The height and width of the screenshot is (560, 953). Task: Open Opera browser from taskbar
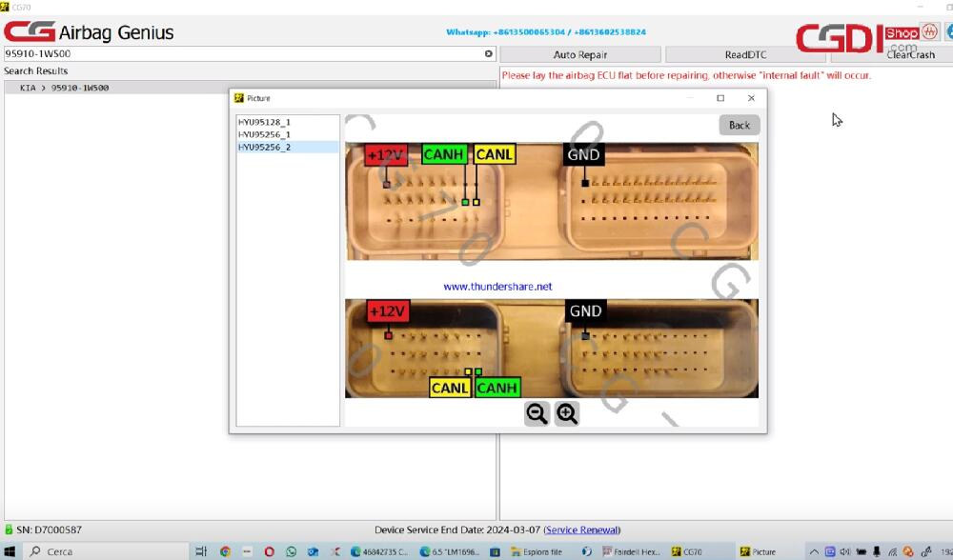pos(270,551)
